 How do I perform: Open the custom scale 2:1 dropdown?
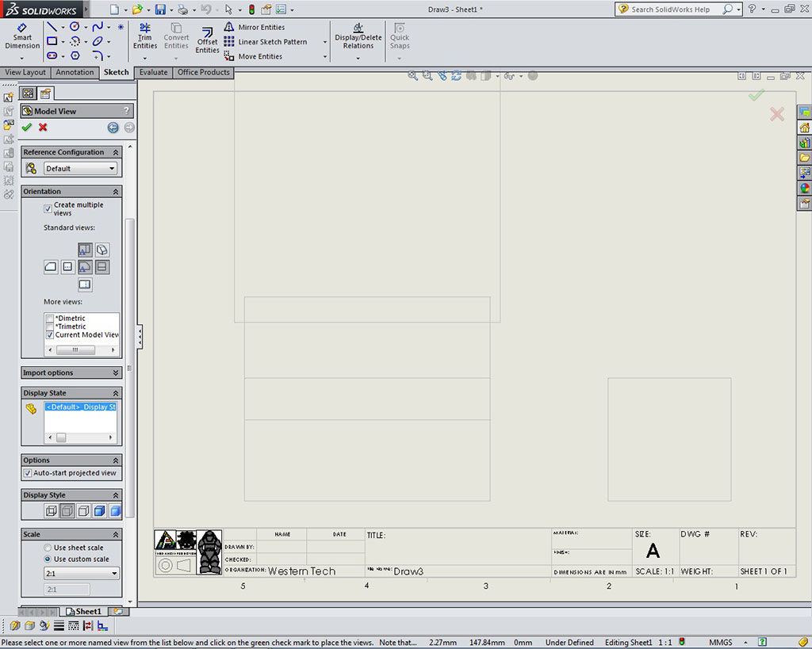tap(82, 573)
